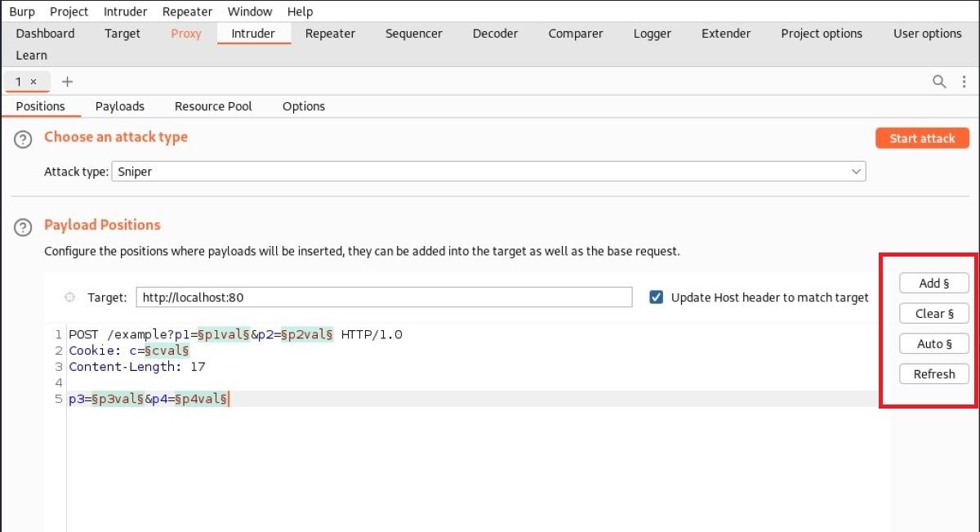
Task: Click the Auto § button
Action: point(933,343)
